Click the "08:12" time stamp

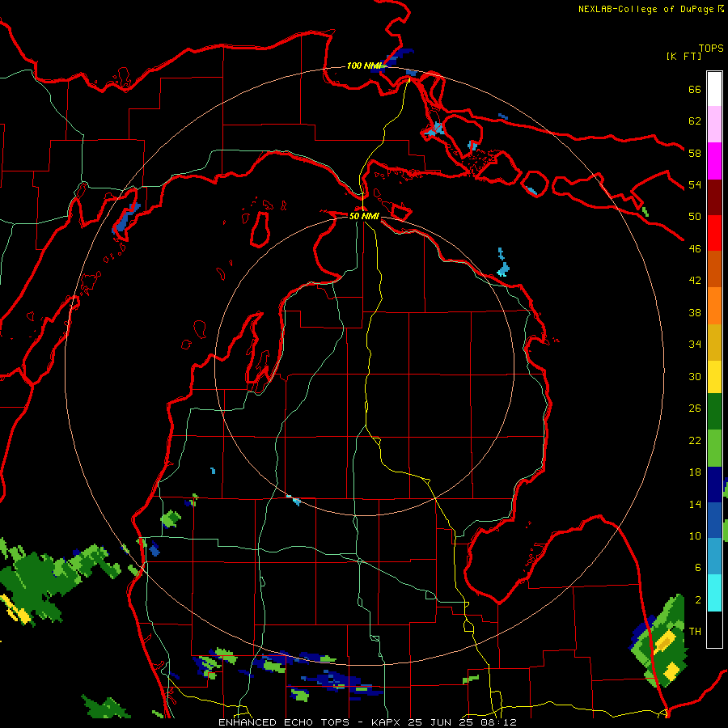click(497, 722)
